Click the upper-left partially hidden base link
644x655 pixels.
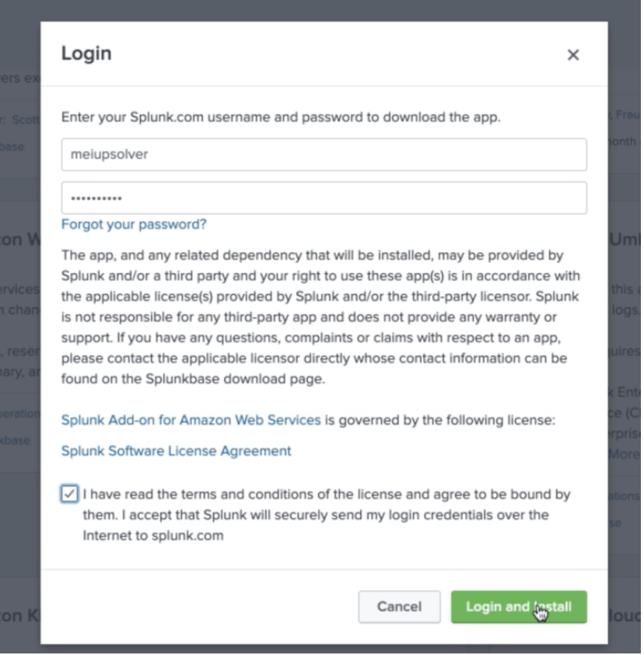12,146
